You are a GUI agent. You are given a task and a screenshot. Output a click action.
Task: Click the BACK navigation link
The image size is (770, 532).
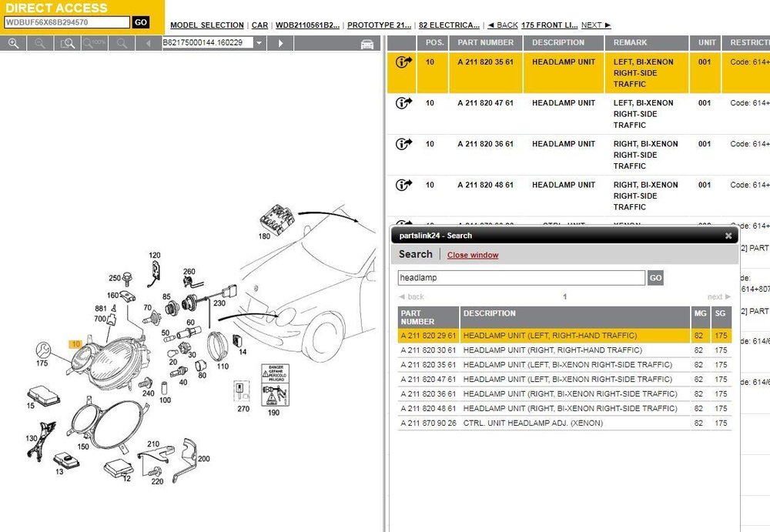click(x=503, y=25)
